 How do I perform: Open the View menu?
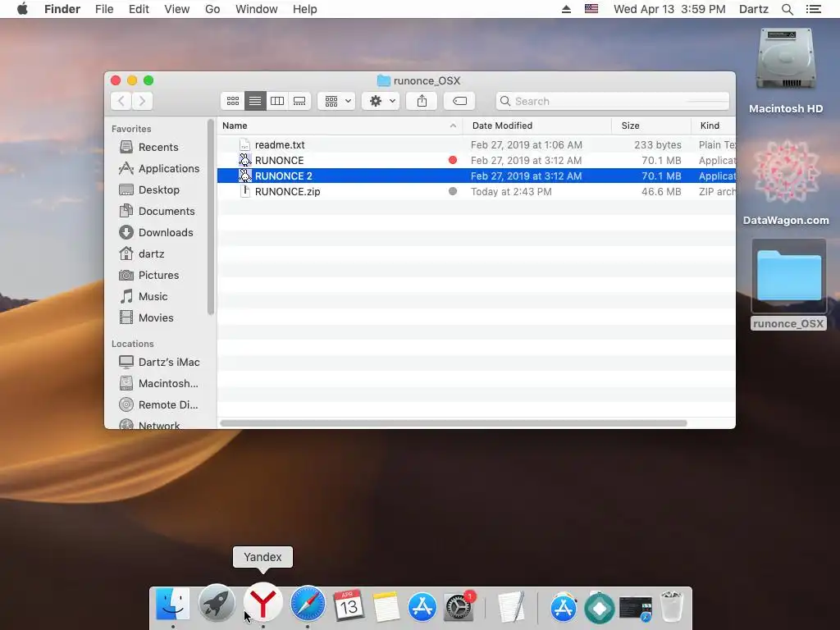pos(177,9)
